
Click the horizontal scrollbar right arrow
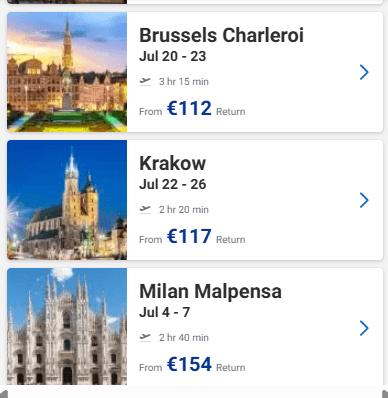click(x=384, y=394)
